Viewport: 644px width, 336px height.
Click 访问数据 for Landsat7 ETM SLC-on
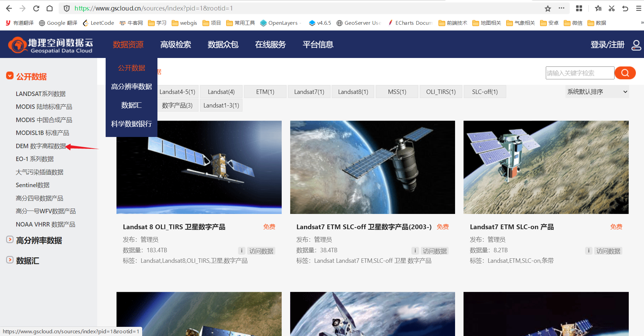tap(608, 251)
